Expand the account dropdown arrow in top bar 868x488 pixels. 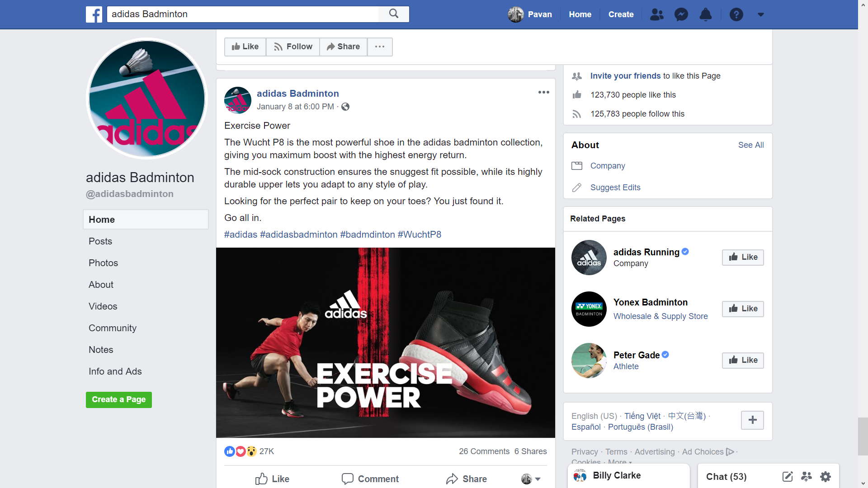pyautogui.click(x=761, y=14)
